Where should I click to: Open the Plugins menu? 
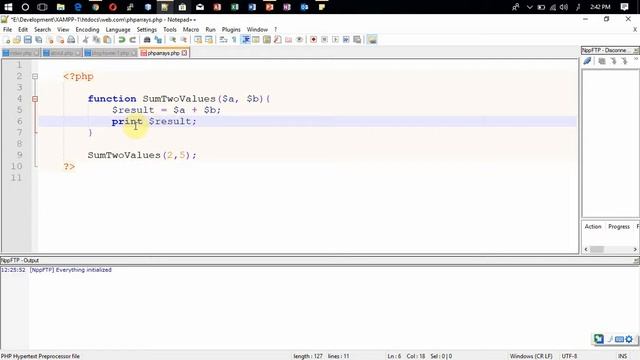click(231, 29)
